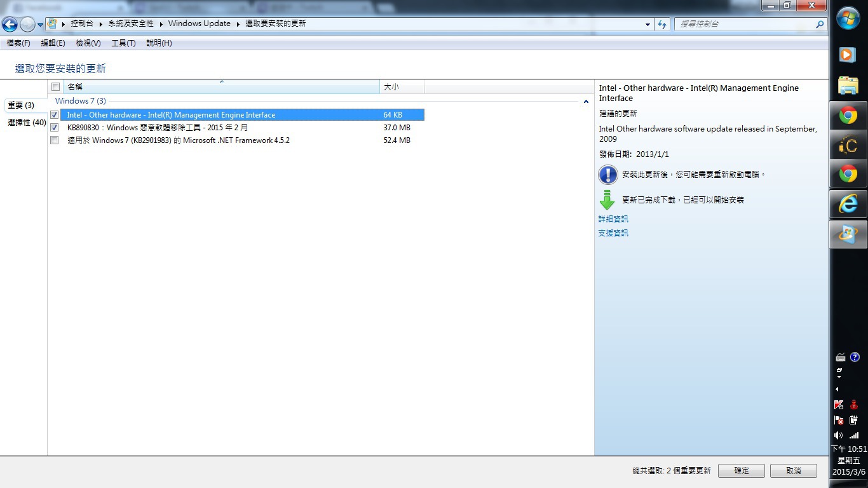Show hidden tray icons with the arrow

pyautogui.click(x=837, y=389)
